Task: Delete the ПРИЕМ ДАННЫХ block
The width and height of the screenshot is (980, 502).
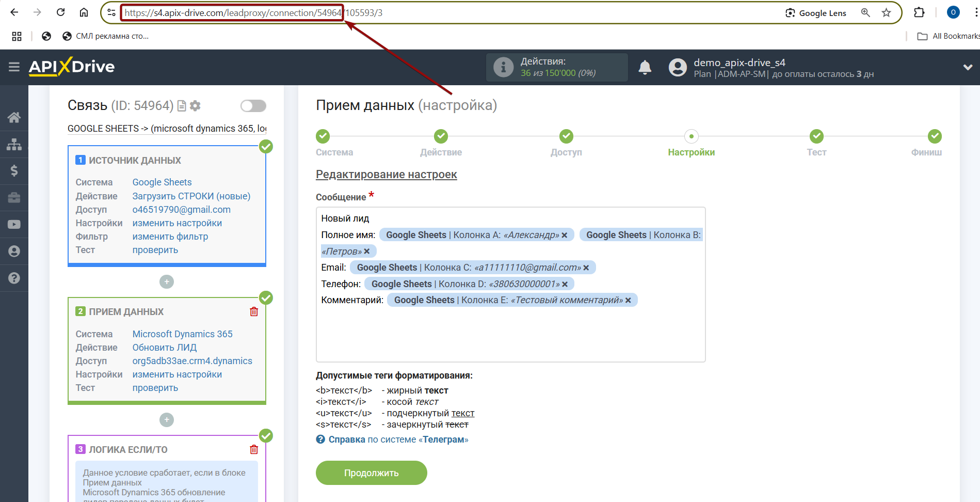Action: click(254, 311)
